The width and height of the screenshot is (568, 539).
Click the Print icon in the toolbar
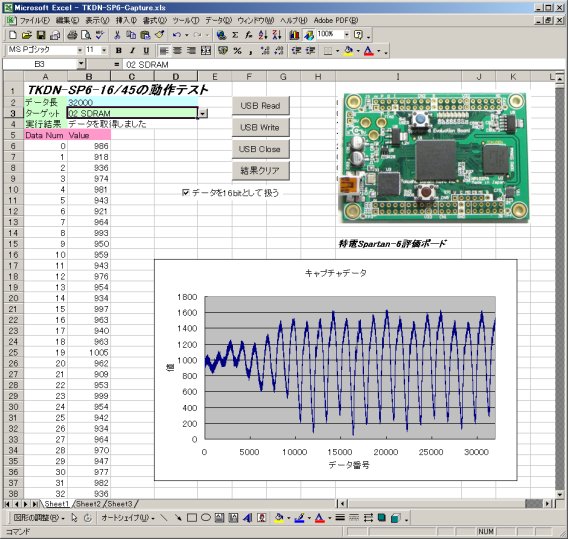tap(72, 35)
